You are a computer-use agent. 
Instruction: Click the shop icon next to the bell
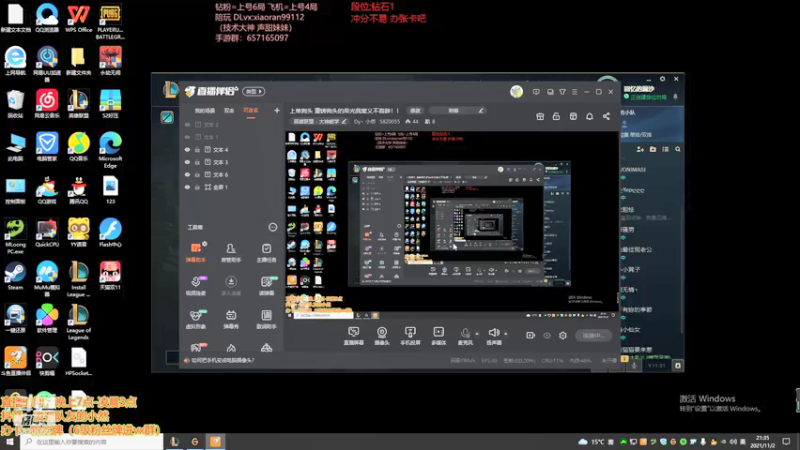click(x=573, y=116)
